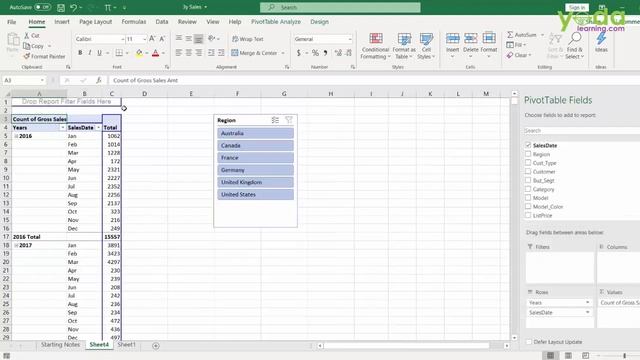This screenshot has width=640, height=360.
Task: Check the Region field checkbox
Action: tap(528, 154)
